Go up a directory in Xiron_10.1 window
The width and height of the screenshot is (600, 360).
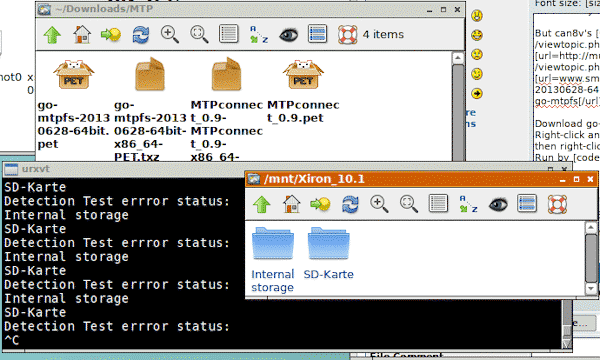coord(262,204)
